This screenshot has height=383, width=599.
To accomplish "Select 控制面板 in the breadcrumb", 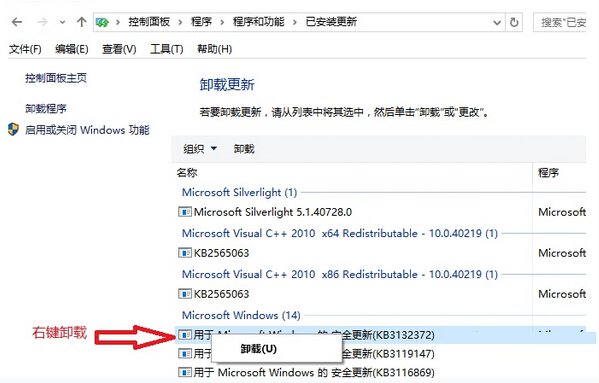I will 149,22.
